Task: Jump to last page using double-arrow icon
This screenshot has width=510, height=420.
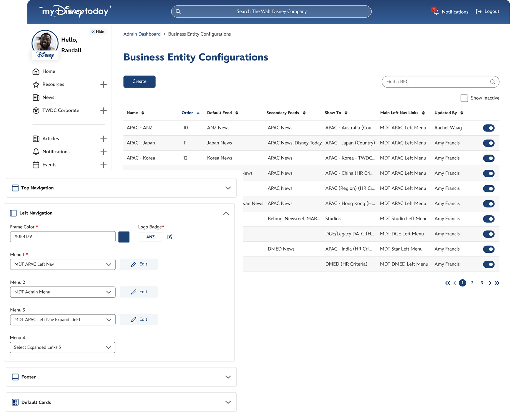Action: point(497,283)
